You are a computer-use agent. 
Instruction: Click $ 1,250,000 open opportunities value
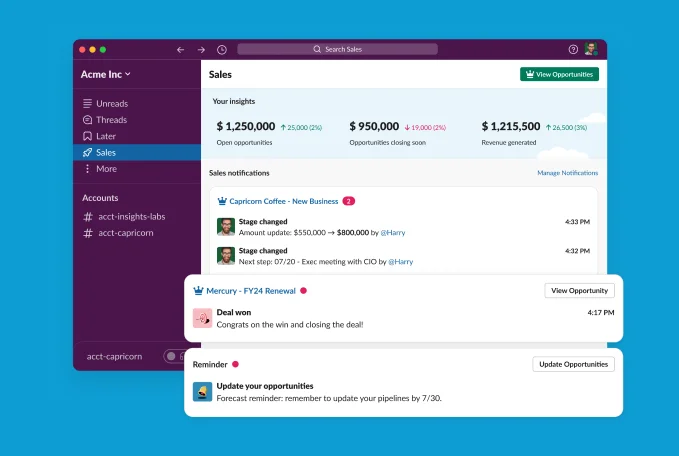(246, 126)
